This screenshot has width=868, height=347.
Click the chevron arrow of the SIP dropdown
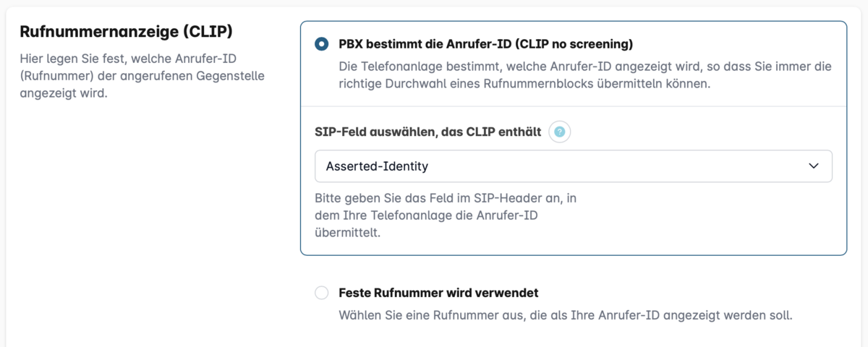coord(814,166)
